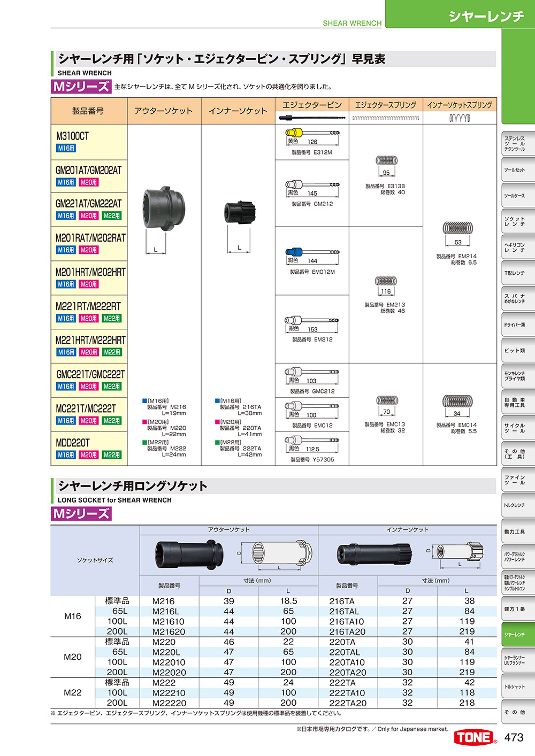Click inner socket number 216TAL
Screen dimensions: 535x756
tap(344, 611)
